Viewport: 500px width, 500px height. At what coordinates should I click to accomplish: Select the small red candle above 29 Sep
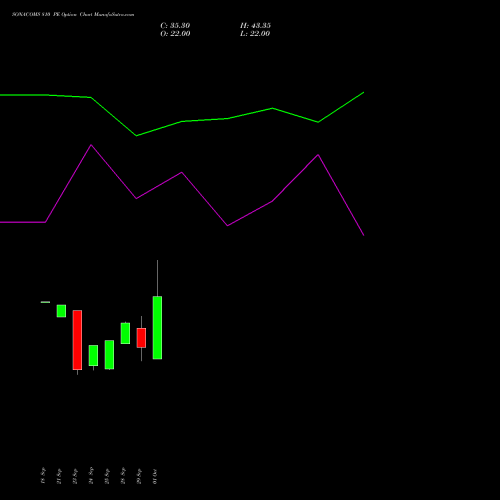pyautogui.click(x=141, y=338)
